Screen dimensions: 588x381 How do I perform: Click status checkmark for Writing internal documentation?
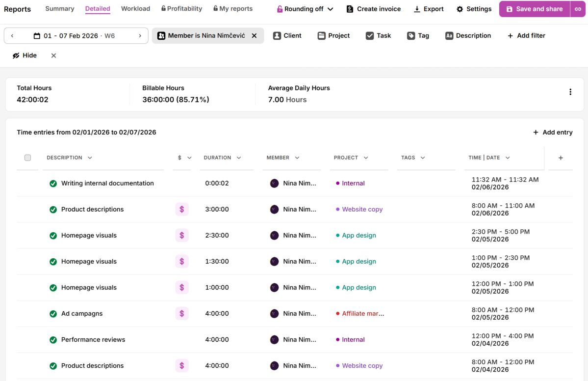click(53, 184)
